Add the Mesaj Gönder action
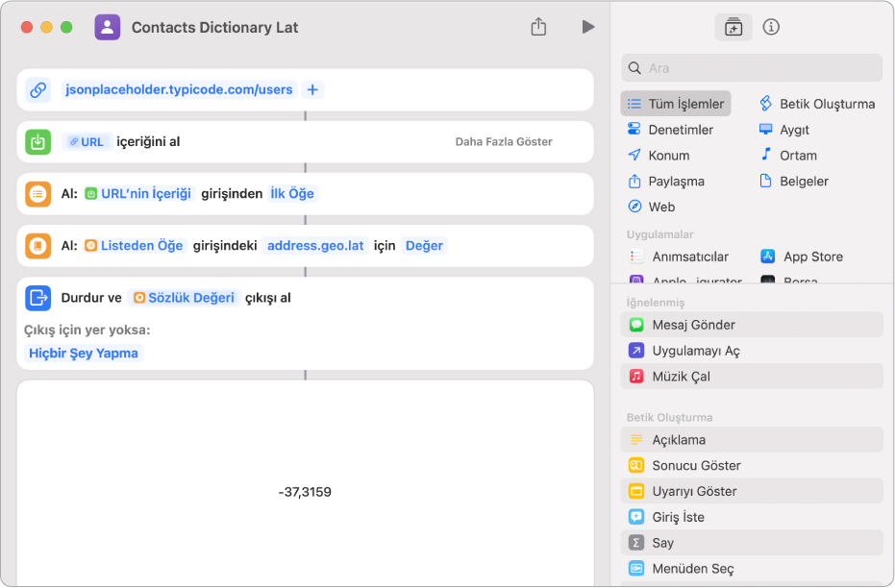Screen dimensions: 895x588 [752, 325]
